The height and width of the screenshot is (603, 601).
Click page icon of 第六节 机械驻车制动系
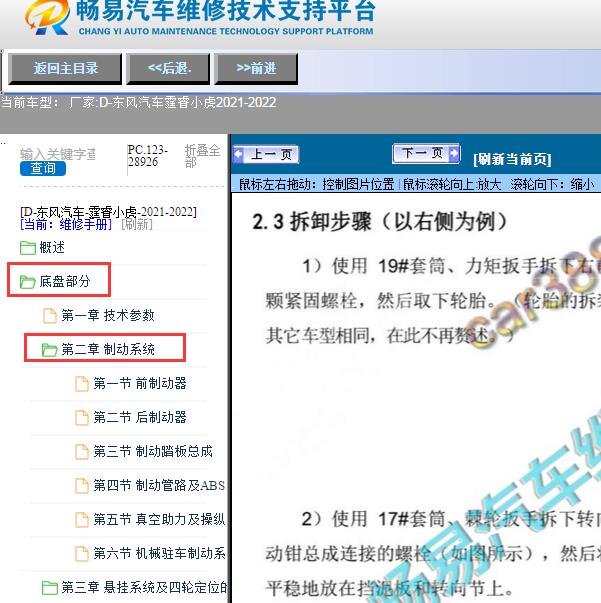[x=82, y=554]
